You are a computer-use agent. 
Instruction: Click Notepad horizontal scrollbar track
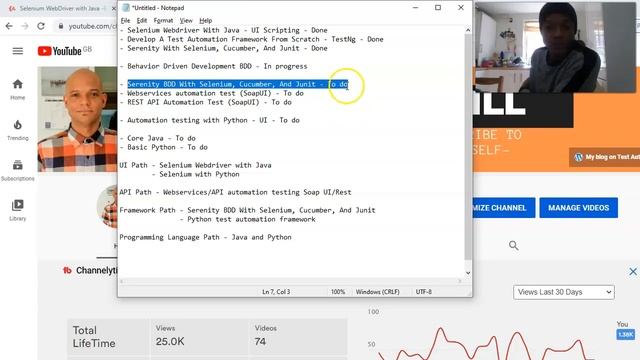291,281
